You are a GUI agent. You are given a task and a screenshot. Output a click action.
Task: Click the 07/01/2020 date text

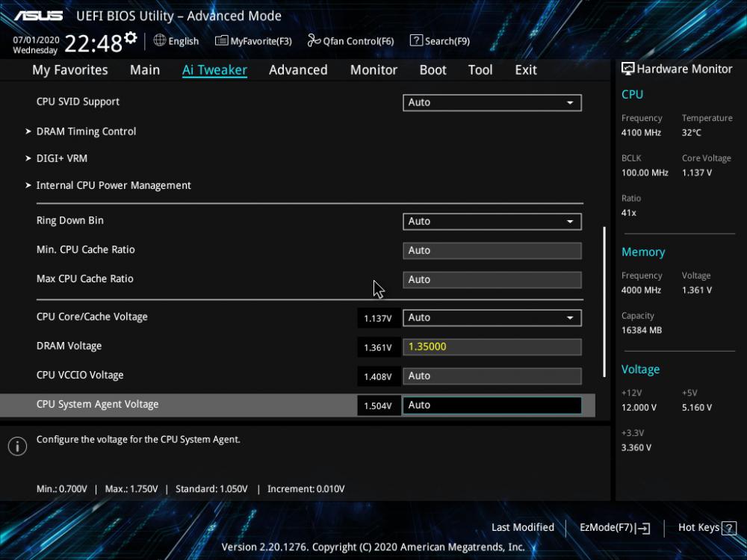pyautogui.click(x=36, y=40)
